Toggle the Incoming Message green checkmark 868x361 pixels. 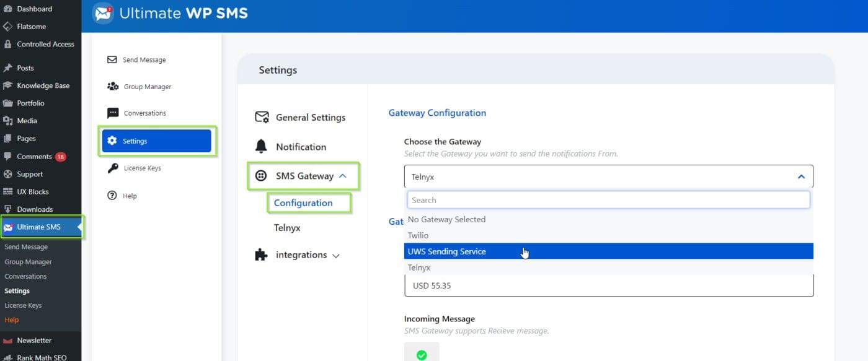(422, 355)
